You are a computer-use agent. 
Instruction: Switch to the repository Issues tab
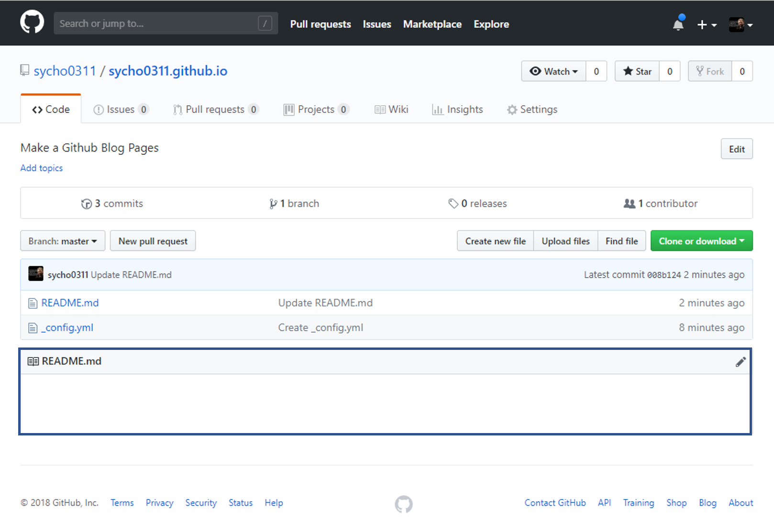(x=121, y=109)
